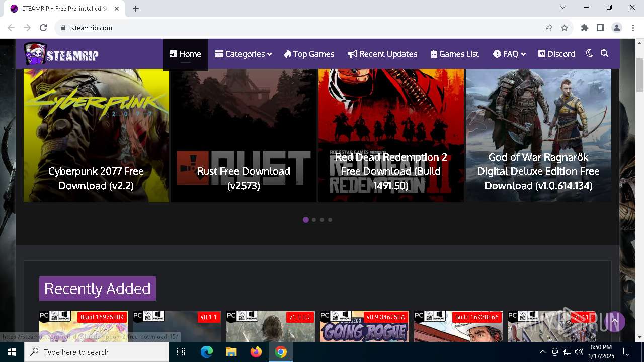Viewport: 644px width, 362px height.
Task: Click the scroll-to-top arrow button
Action: pos(614,321)
